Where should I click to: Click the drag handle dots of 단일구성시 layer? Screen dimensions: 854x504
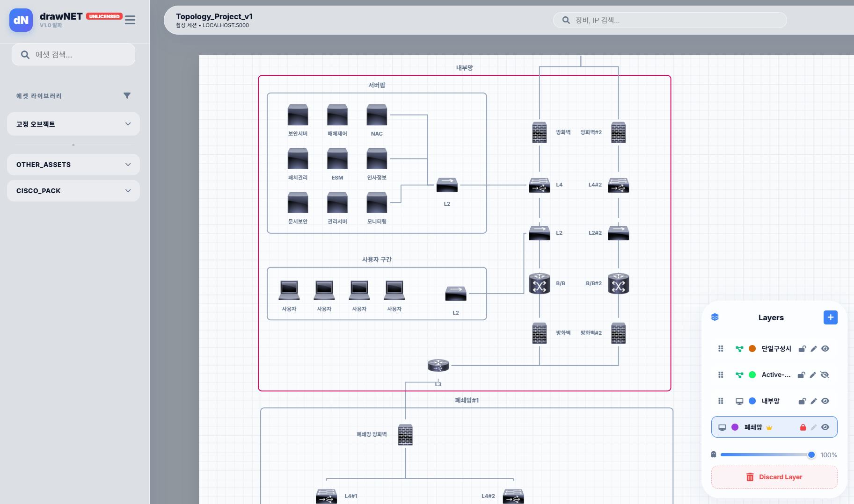[x=721, y=348]
